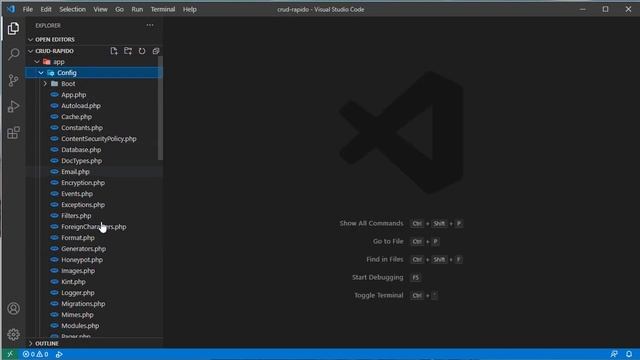This screenshot has width=640, height=360.
Task: Open the Manage gear icon
Action: [x=13, y=335]
